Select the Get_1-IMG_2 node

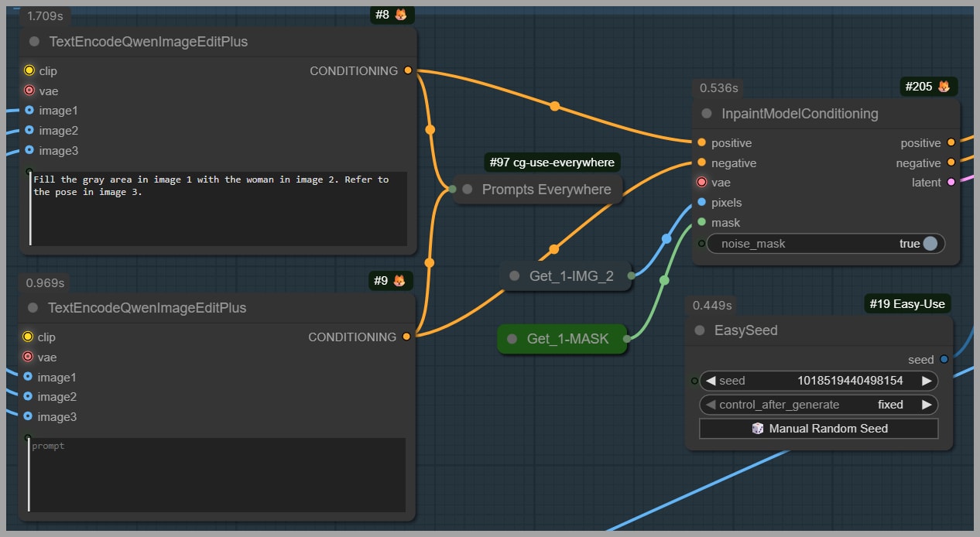571,275
